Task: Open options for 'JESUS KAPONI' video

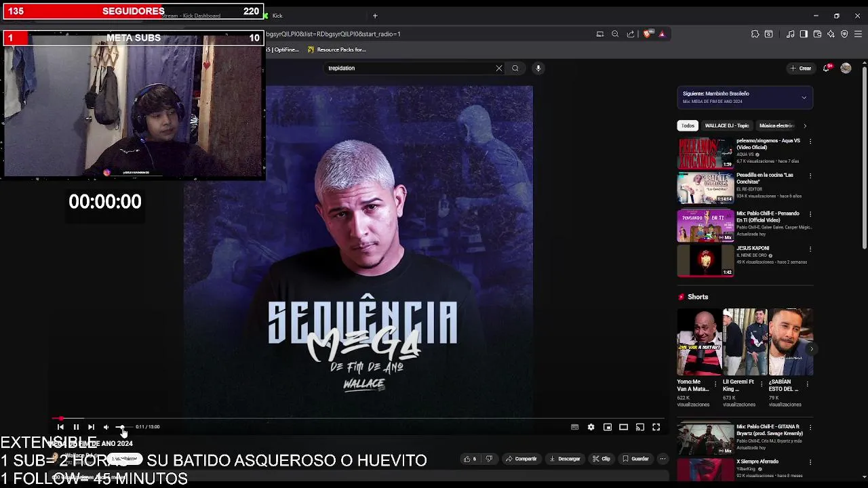Action: click(810, 249)
